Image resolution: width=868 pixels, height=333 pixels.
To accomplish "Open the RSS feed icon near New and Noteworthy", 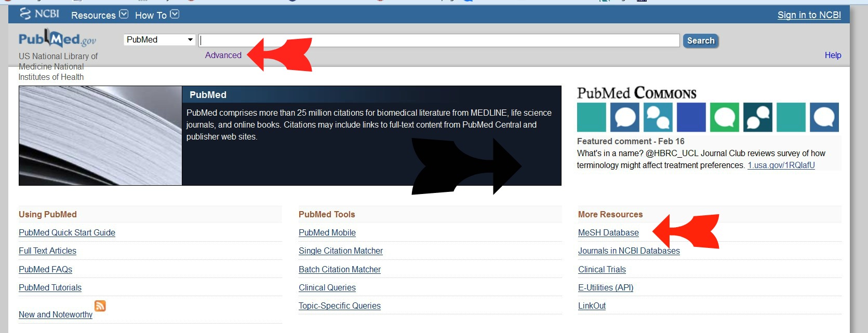I will click(100, 306).
